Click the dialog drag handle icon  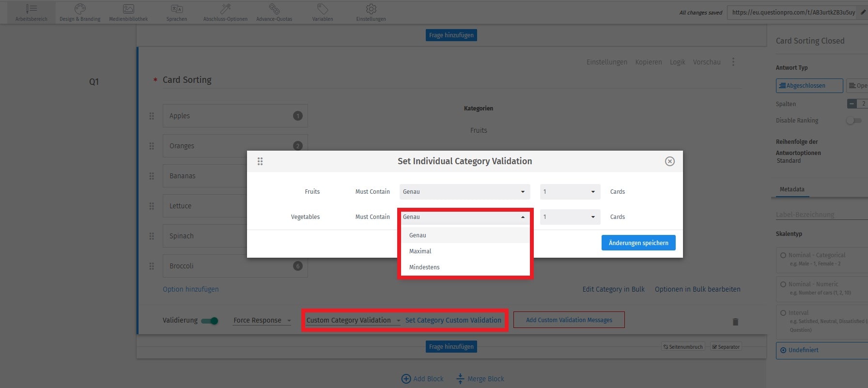click(x=260, y=161)
